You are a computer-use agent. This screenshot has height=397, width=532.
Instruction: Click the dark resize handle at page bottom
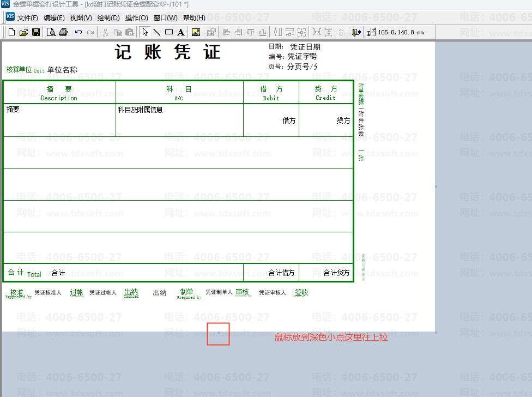pos(219,332)
